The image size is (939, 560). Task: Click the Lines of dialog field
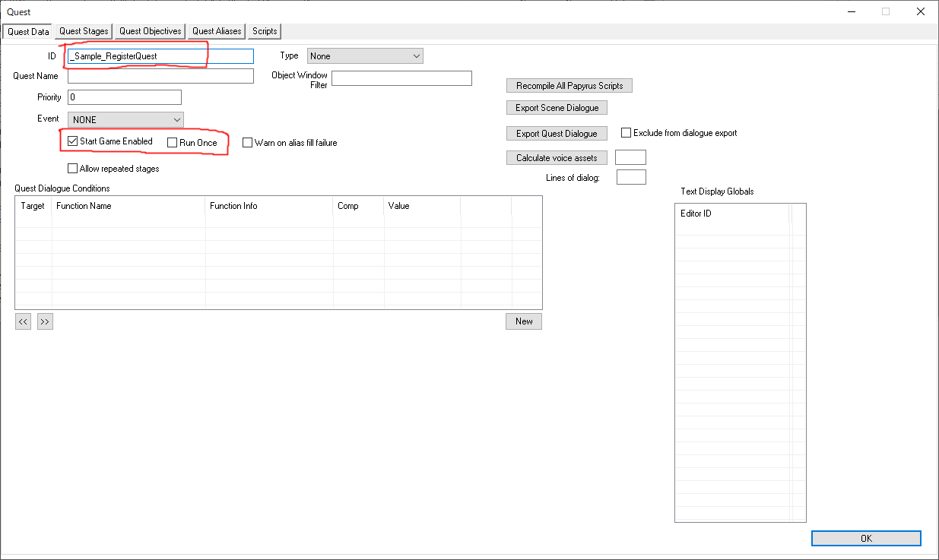[x=631, y=177]
